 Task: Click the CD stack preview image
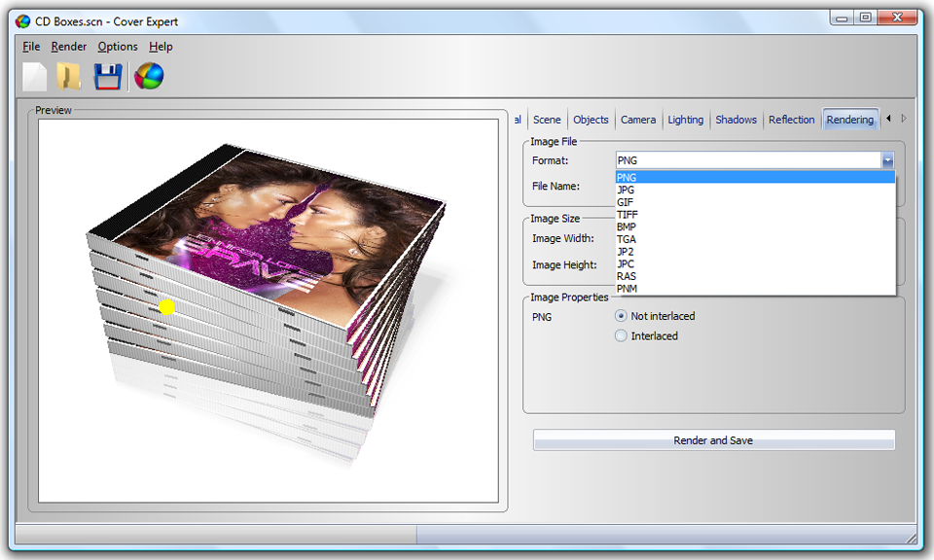point(269,311)
